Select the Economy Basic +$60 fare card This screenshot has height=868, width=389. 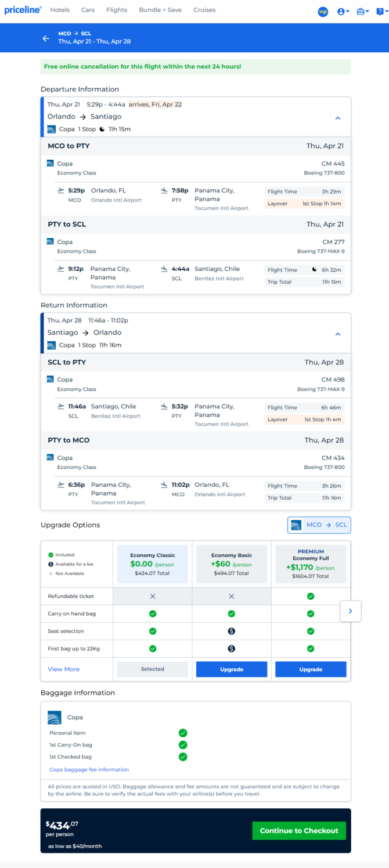[x=232, y=564]
